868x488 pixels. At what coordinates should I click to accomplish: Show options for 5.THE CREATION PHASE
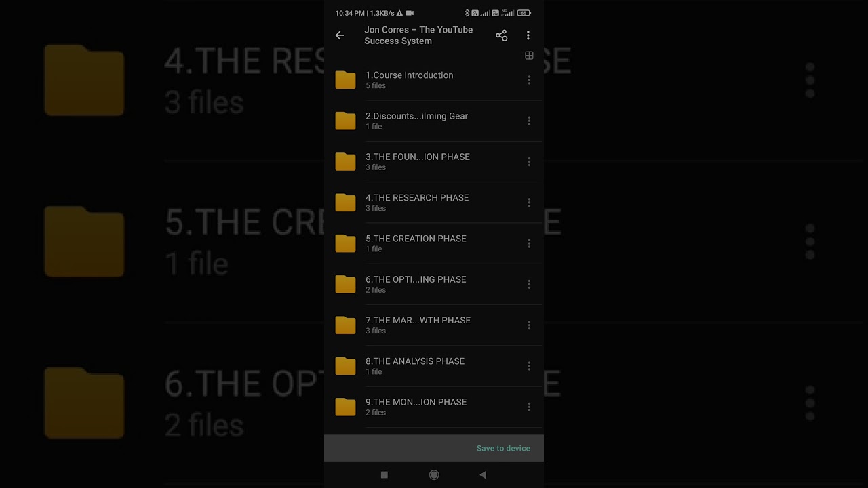coord(529,243)
